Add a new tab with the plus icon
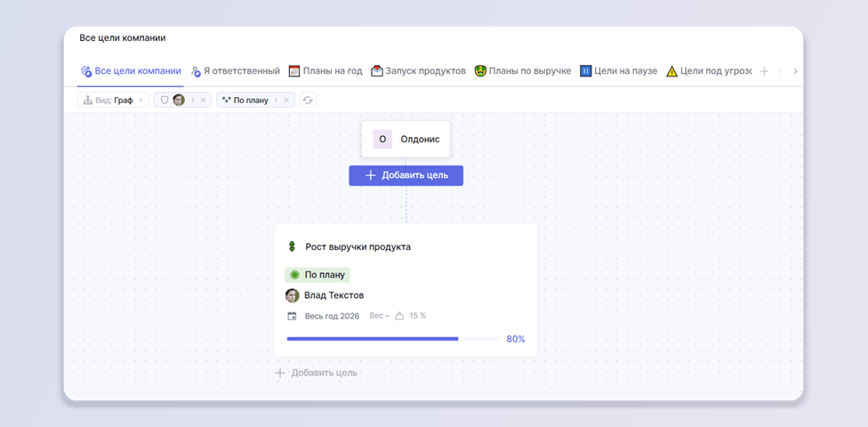The image size is (868, 427). tap(764, 71)
